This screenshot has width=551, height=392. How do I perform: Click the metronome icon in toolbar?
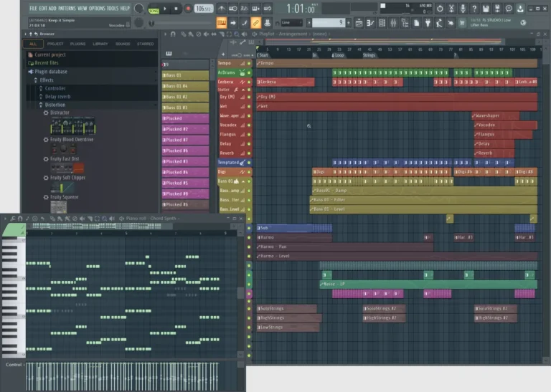[222, 9]
